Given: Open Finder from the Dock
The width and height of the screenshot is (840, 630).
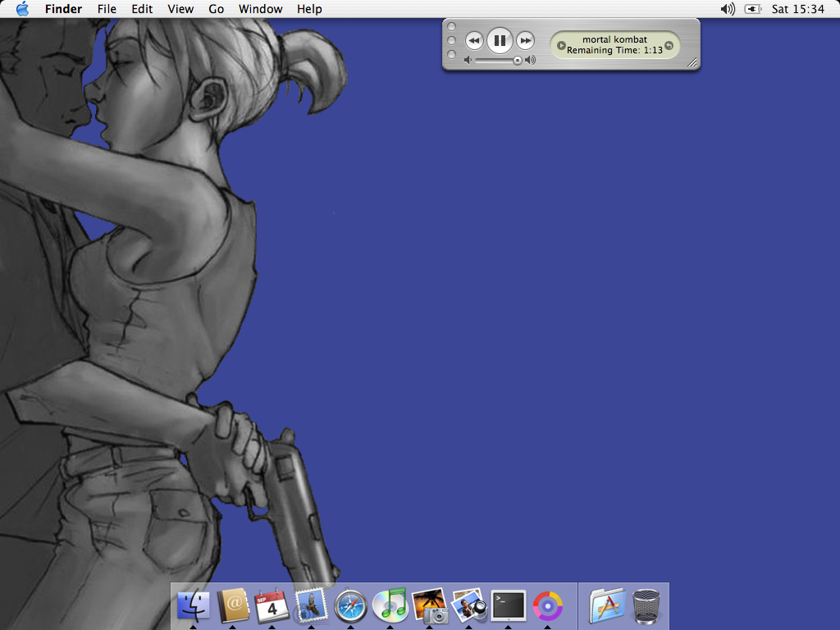Looking at the screenshot, I should point(193,605).
